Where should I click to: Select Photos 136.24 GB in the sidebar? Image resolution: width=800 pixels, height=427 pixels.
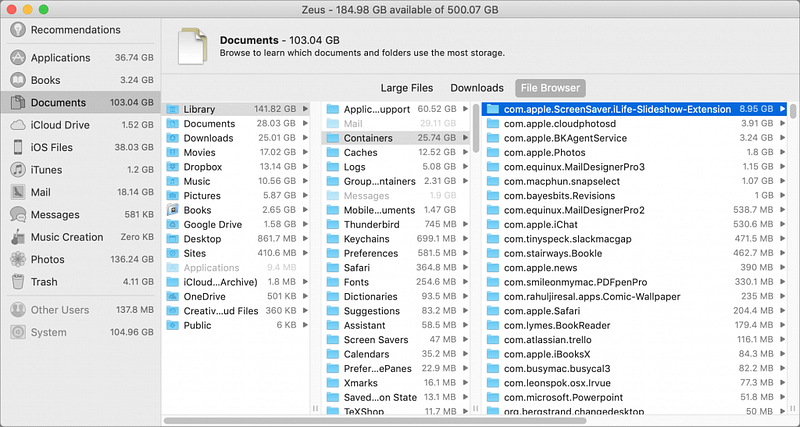80,260
